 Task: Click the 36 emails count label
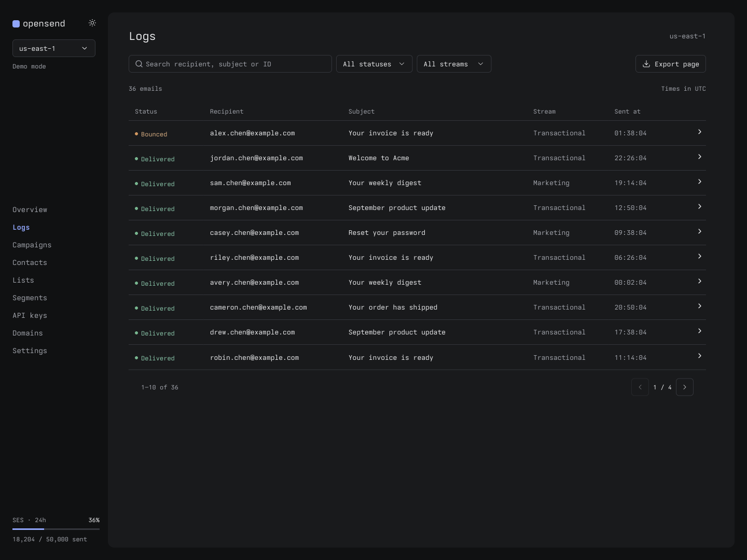tap(145, 89)
